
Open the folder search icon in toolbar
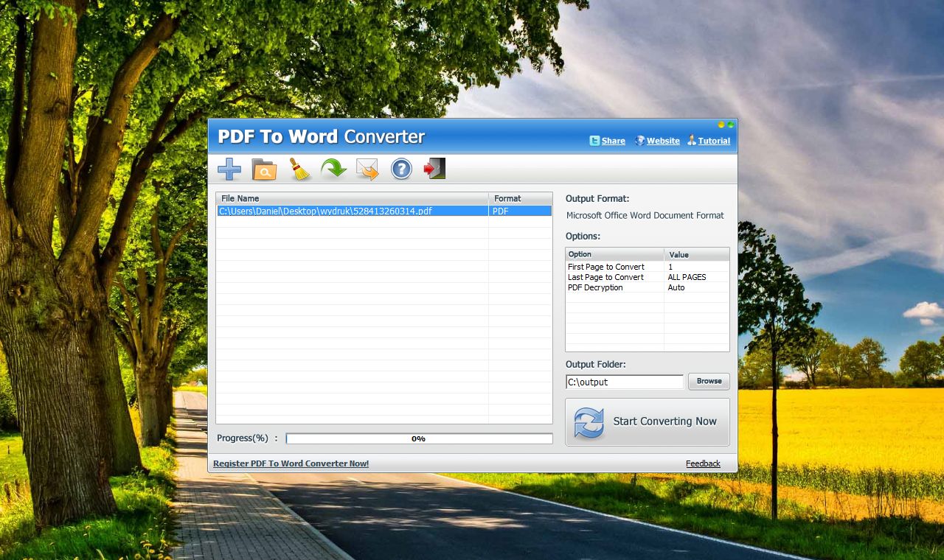coord(264,169)
